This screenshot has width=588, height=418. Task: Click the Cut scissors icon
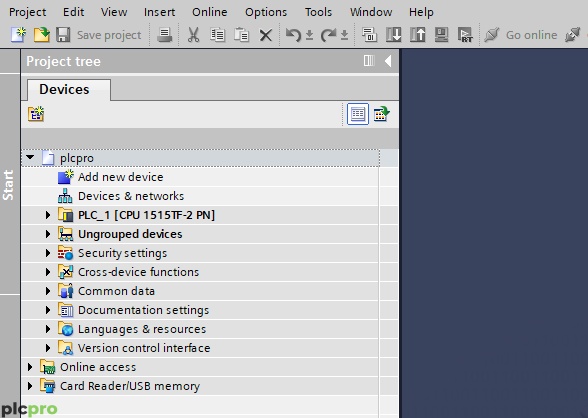(x=194, y=35)
